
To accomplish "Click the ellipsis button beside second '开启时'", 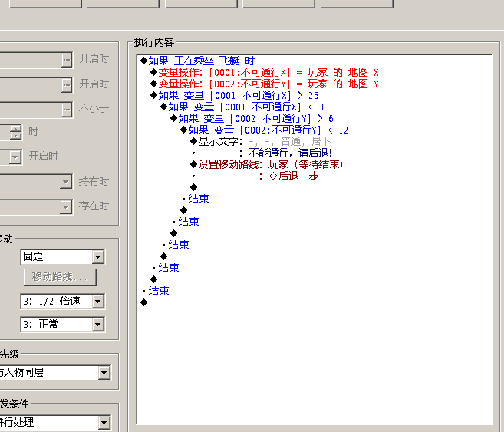I will [x=67, y=85].
